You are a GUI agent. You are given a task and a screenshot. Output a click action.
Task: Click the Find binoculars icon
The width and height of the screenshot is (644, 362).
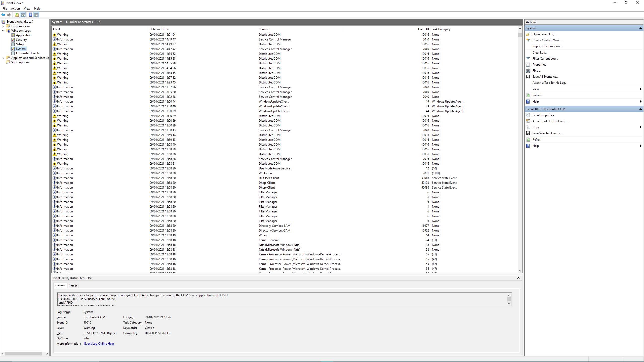528,71
